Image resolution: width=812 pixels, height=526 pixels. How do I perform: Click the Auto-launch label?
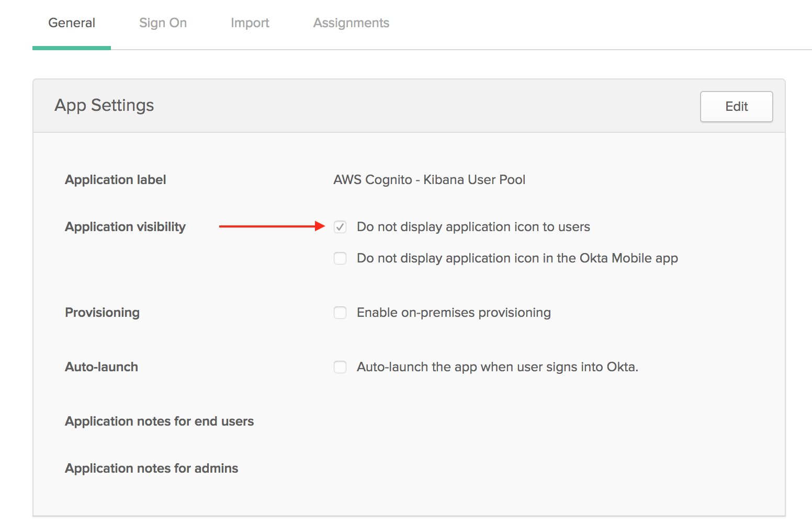point(101,367)
